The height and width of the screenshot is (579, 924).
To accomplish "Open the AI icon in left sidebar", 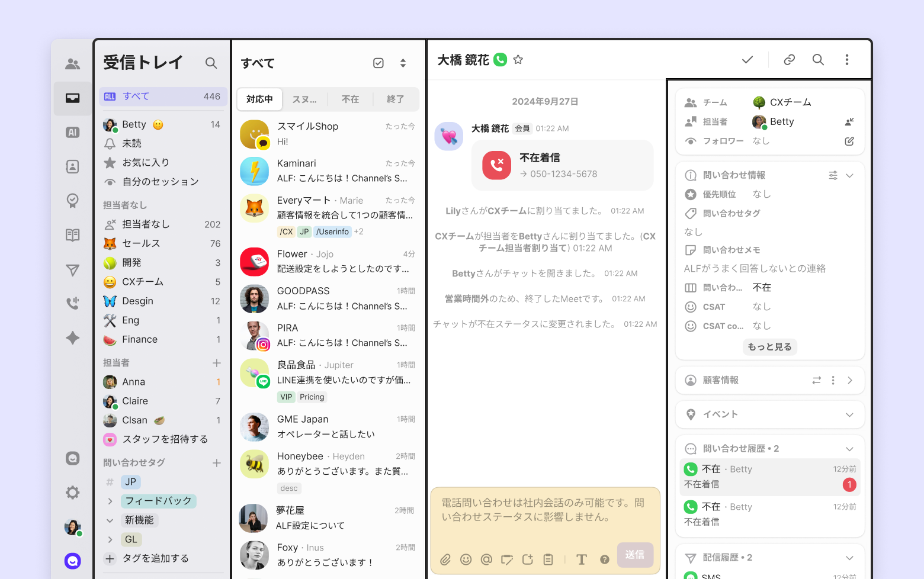I will 73,133.
